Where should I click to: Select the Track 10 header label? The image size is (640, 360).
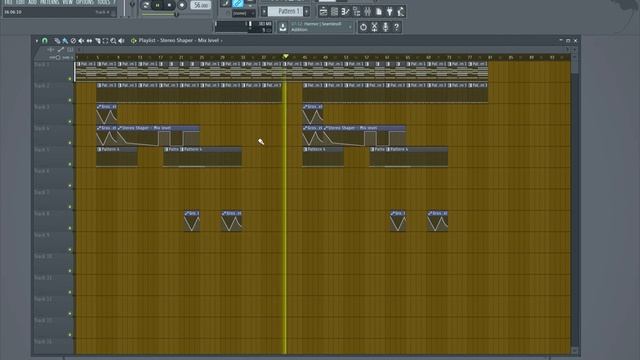[43, 256]
